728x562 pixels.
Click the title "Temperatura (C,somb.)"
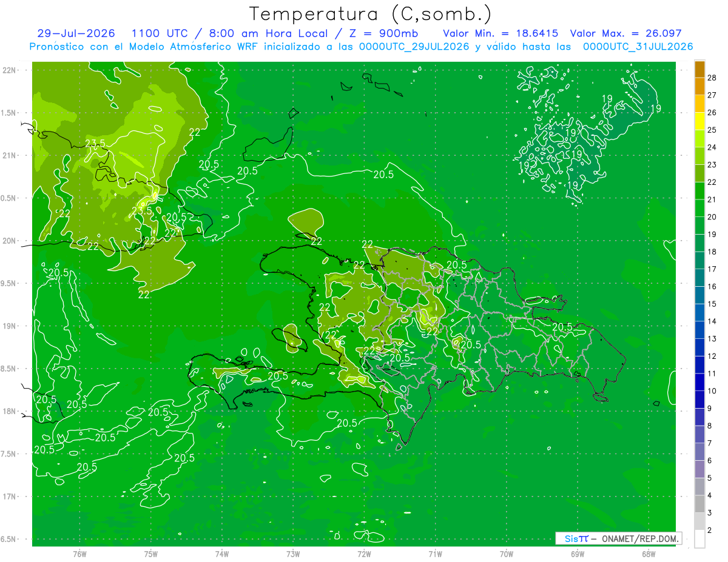[x=371, y=14]
